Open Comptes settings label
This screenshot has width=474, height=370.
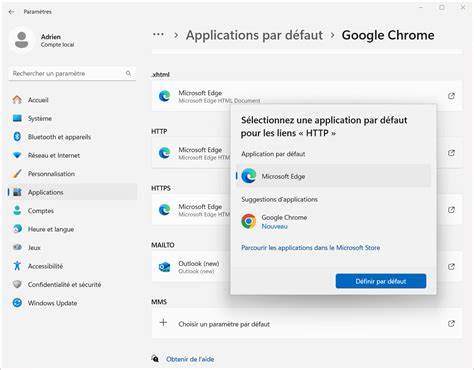(41, 211)
